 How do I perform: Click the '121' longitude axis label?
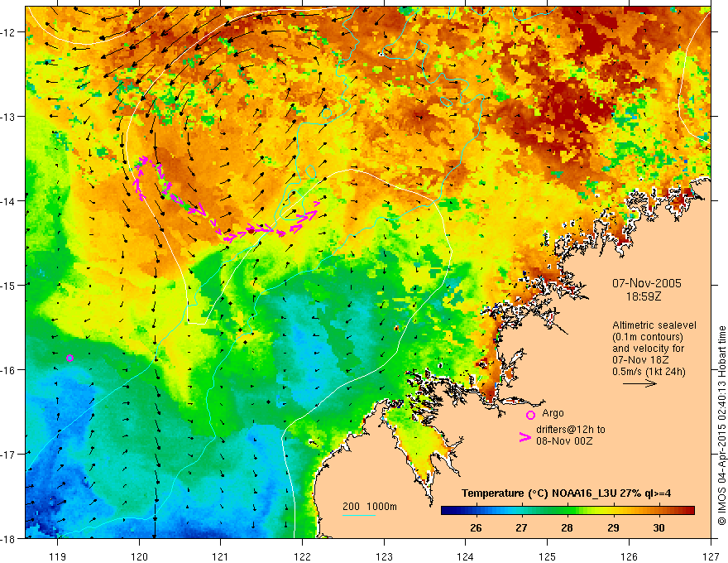(220, 556)
